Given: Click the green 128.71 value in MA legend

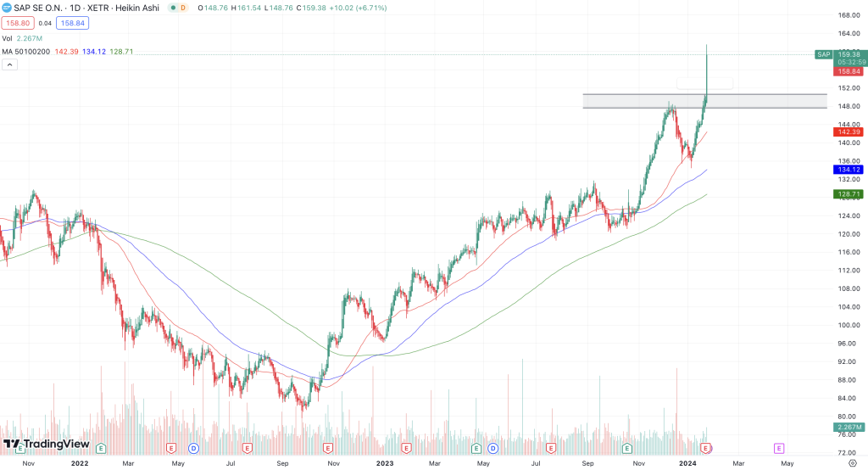Looking at the screenshot, I should click(121, 52).
